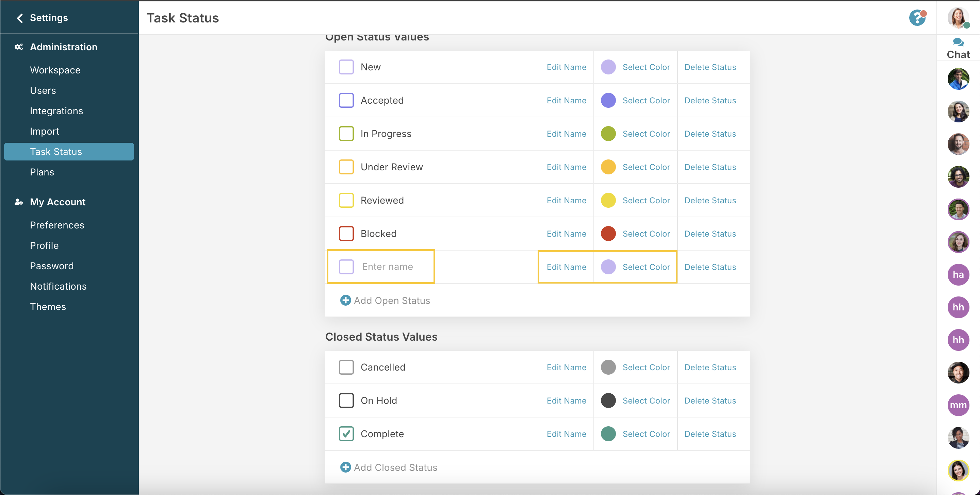Image resolution: width=980 pixels, height=495 pixels.
Task: Click your profile avatar at top right
Action: (x=958, y=18)
